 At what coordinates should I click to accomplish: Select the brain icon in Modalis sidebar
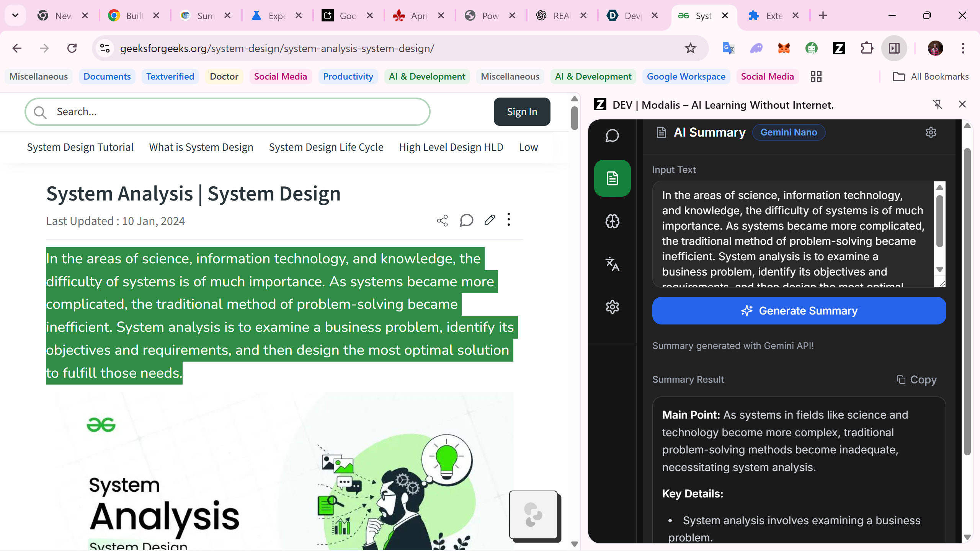coord(612,221)
